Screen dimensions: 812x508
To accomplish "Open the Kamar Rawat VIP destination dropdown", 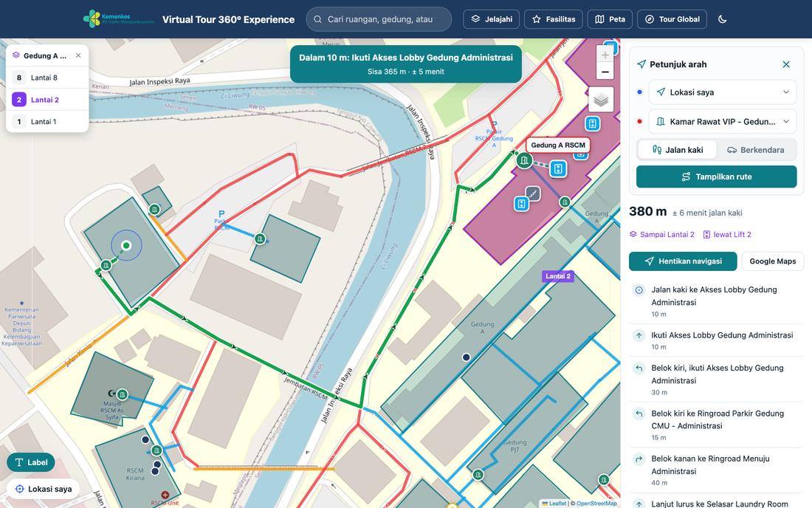I will coord(723,122).
